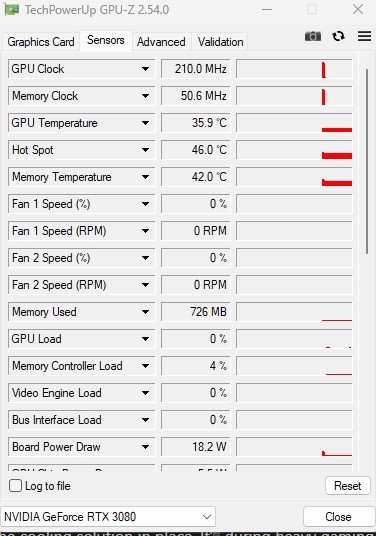Click the GPU-Z app icon in title bar
The image size is (376, 536).
click(11, 10)
